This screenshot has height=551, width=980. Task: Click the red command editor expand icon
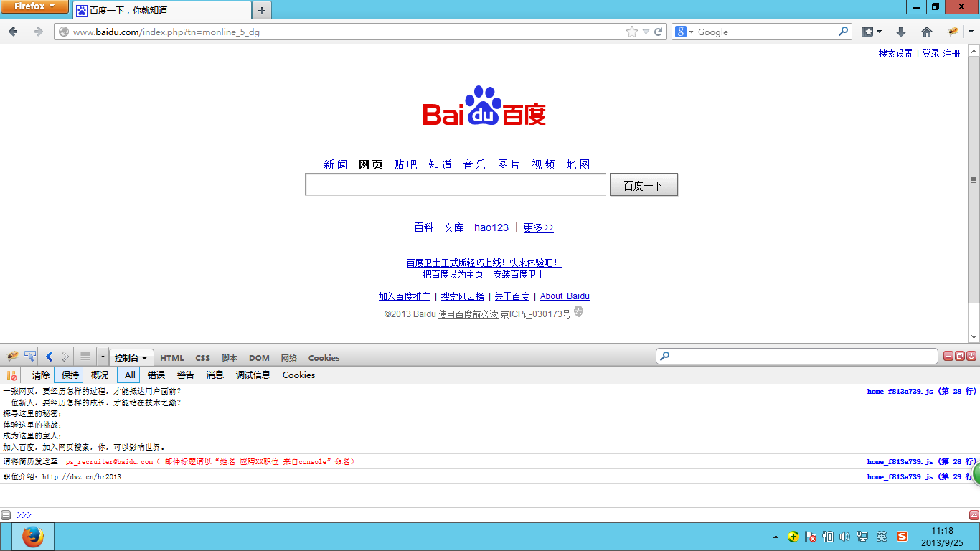pos(974,515)
